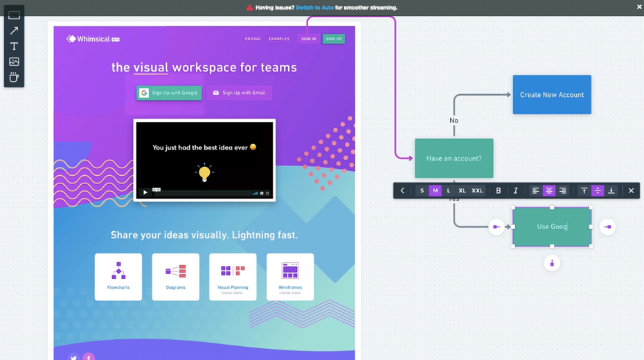This screenshot has width=644, height=360.
Task: Click the video progress bar
Action: coord(202,192)
